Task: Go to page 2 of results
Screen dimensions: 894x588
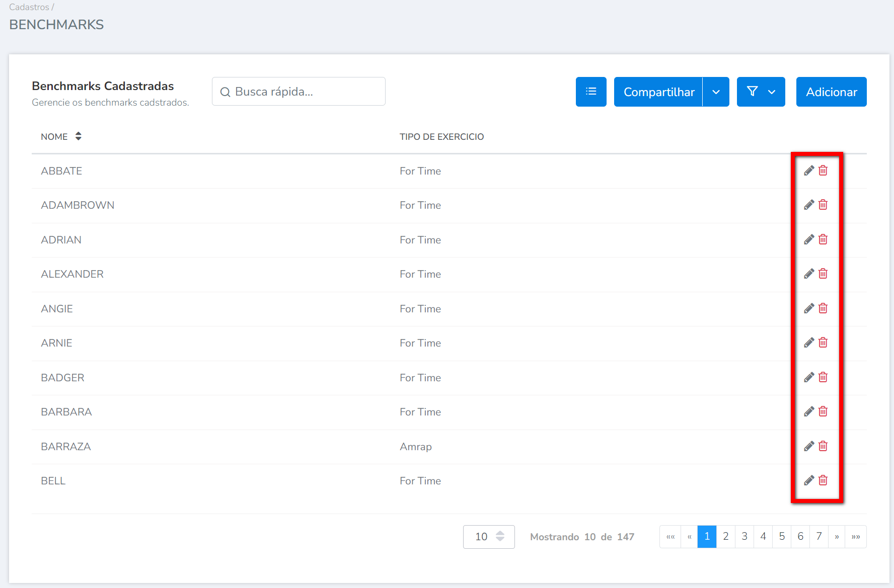Action: [725, 537]
